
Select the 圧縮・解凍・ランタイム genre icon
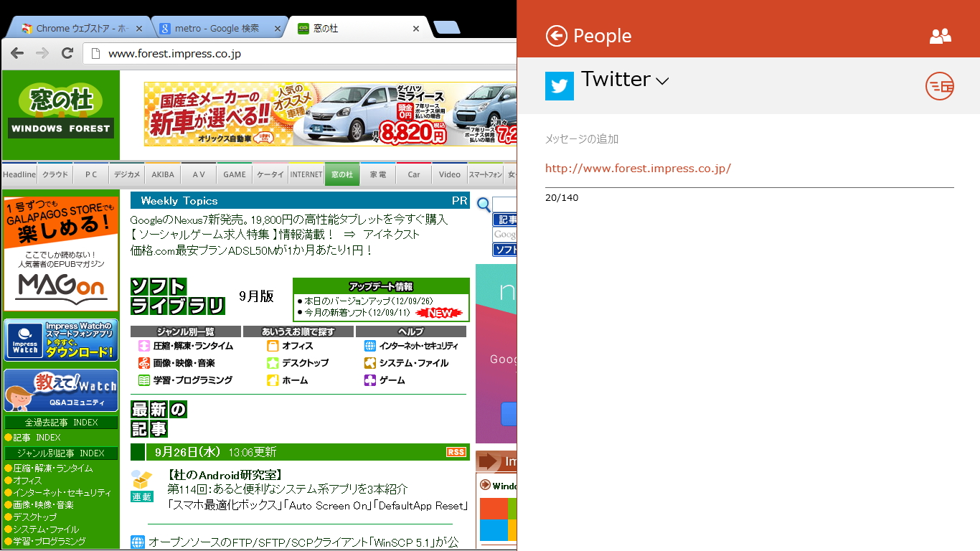pos(143,345)
